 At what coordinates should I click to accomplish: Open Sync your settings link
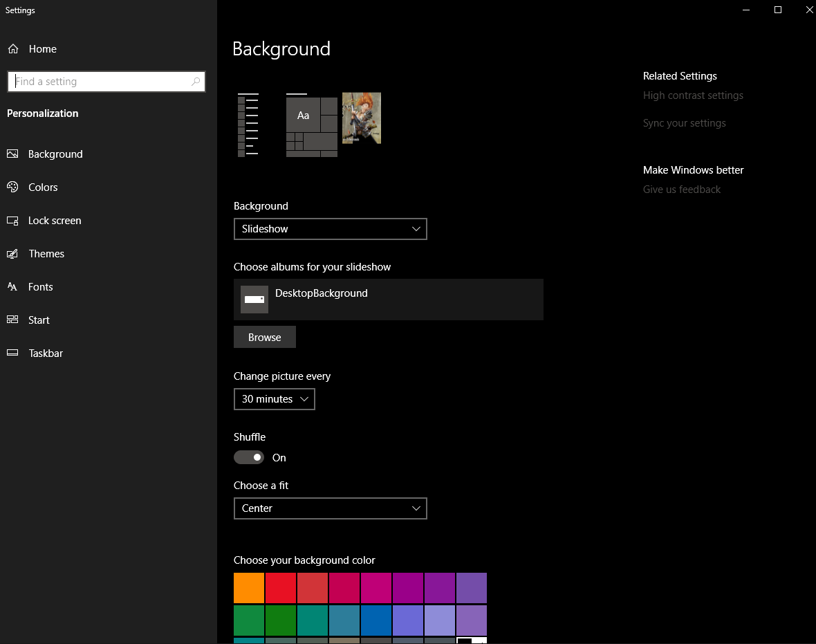(x=685, y=123)
